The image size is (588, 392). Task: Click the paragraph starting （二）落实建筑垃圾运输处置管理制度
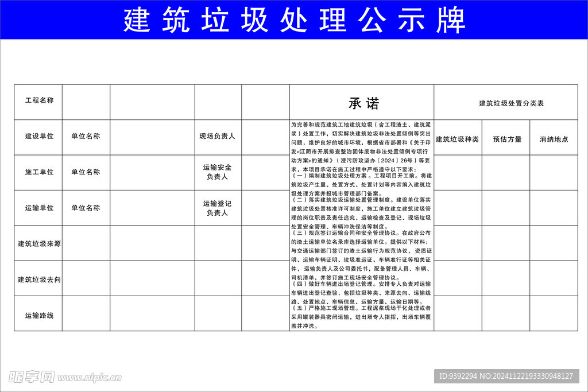point(362,214)
